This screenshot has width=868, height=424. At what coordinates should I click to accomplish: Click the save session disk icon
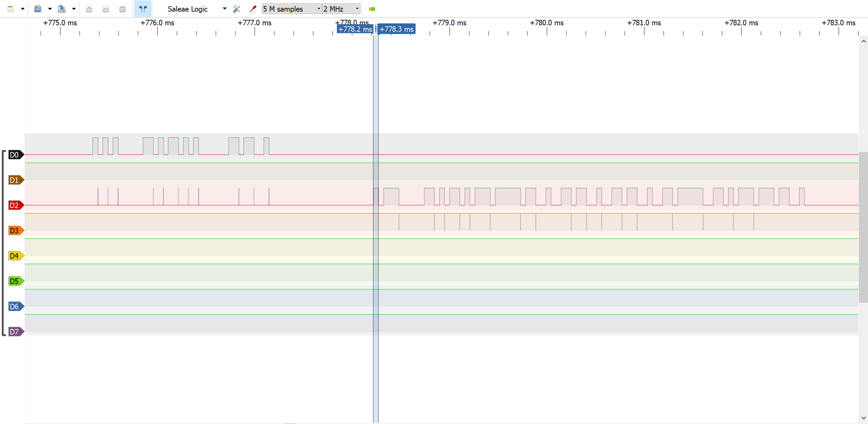[x=61, y=9]
